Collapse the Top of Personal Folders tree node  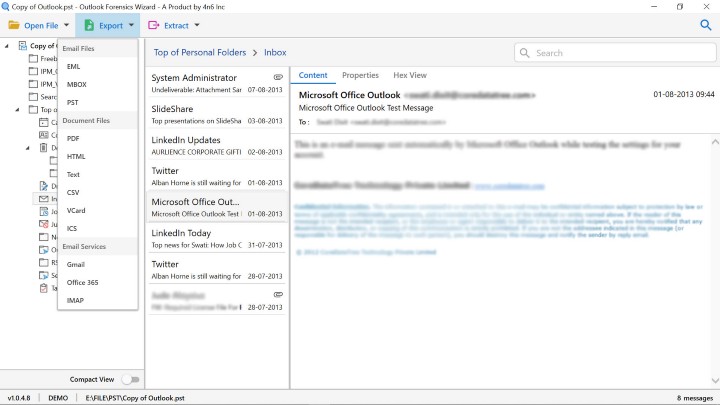pos(17,110)
